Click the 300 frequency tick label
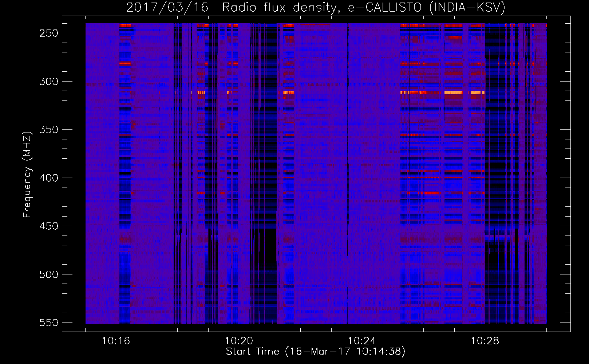589x364 pixels. 49,82
